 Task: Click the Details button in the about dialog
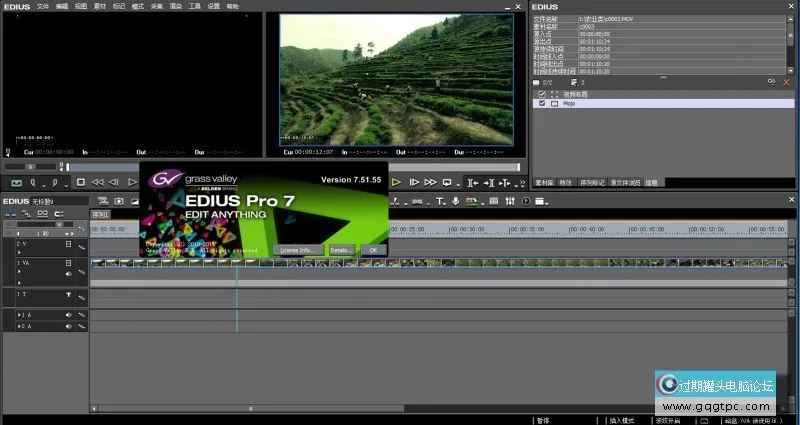[x=341, y=250]
